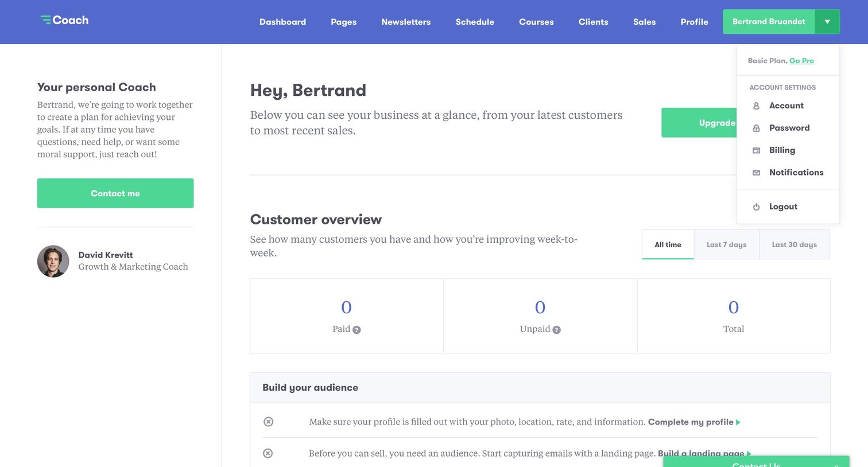The height and width of the screenshot is (467, 868).
Task: Follow the Go Pro link
Action: pos(801,61)
